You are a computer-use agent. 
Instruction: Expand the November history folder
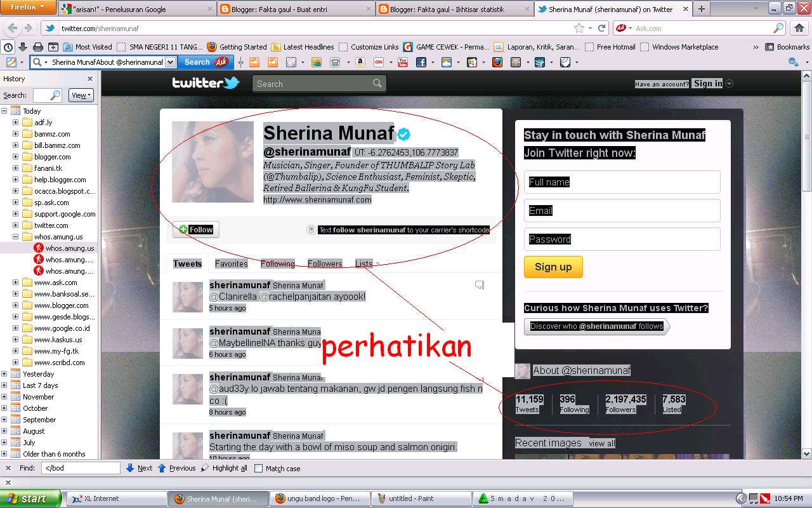pos(4,397)
